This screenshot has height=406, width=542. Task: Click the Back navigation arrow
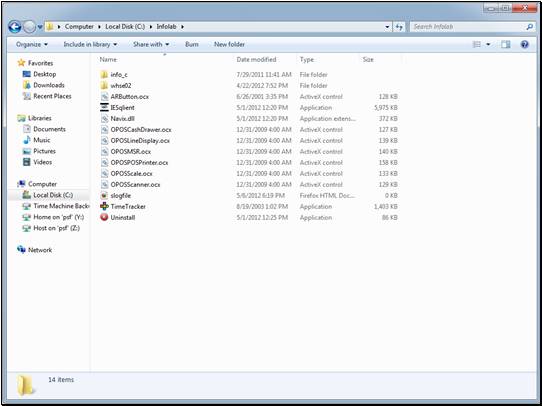15,27
